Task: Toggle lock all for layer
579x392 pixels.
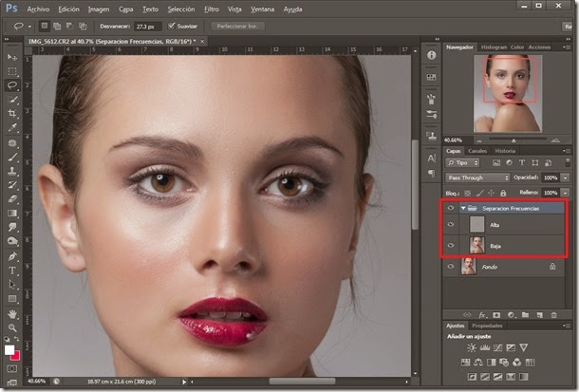Action: coord(503,193)
